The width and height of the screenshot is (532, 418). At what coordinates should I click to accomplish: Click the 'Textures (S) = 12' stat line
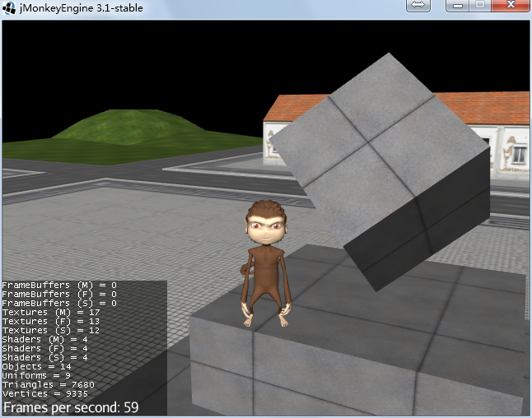tap(51, 330)
